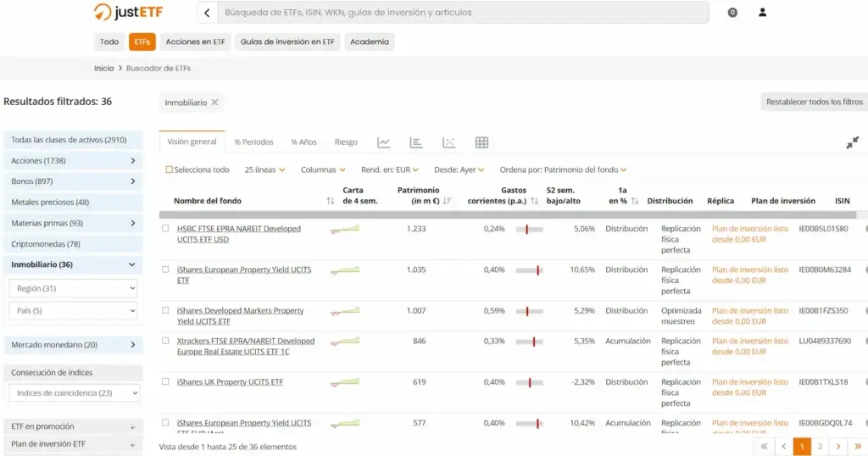This screenshot has width=868, height=456.
Task: Switch to scatter plot view icon
Action: pyautogui.click(x=449, y=142)
